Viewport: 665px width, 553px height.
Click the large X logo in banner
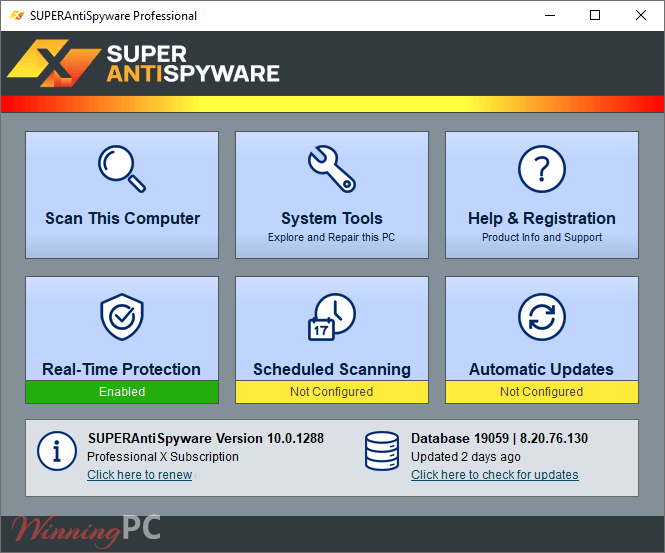pyautogui.click(x=53, y=63)
